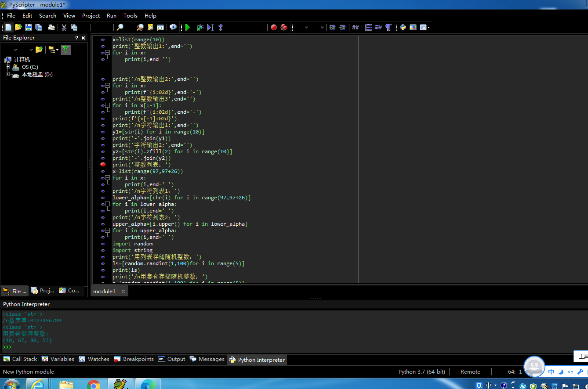588x389 pixels.
Task: Switch to the Output tab
Action: click(172, 359)
